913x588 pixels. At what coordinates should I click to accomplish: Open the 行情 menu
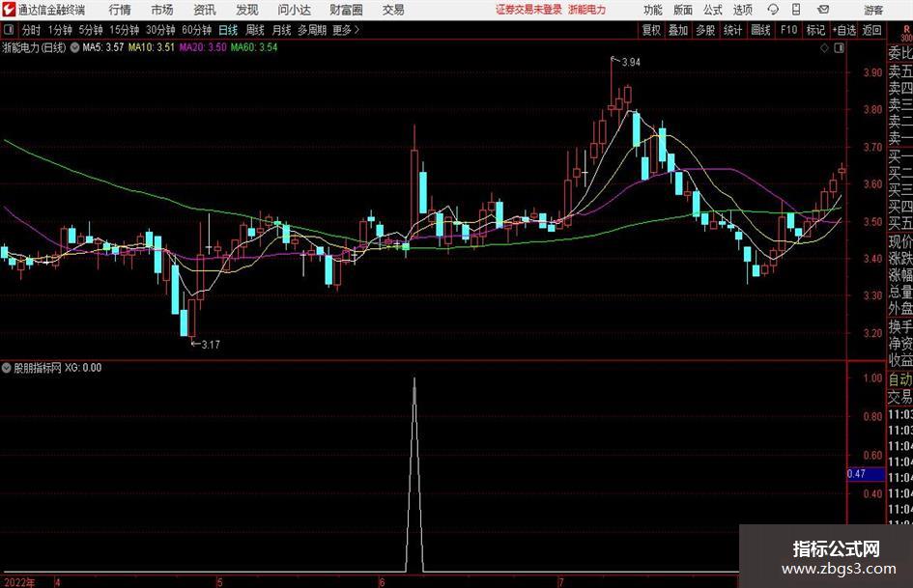coord(120,10)
